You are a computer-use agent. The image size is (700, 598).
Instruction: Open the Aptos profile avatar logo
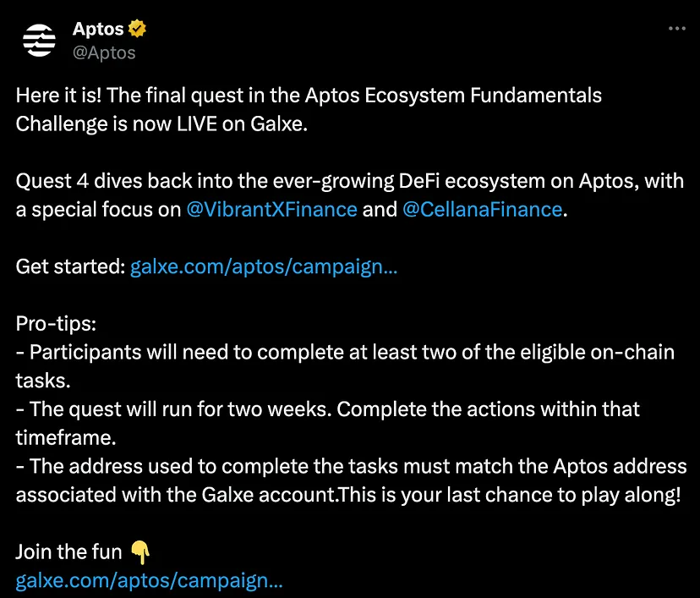pyautogui.click(x=39, y=41)
